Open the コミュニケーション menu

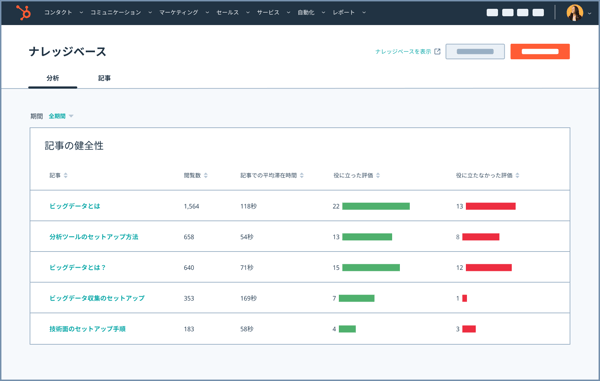coord(116,13)
